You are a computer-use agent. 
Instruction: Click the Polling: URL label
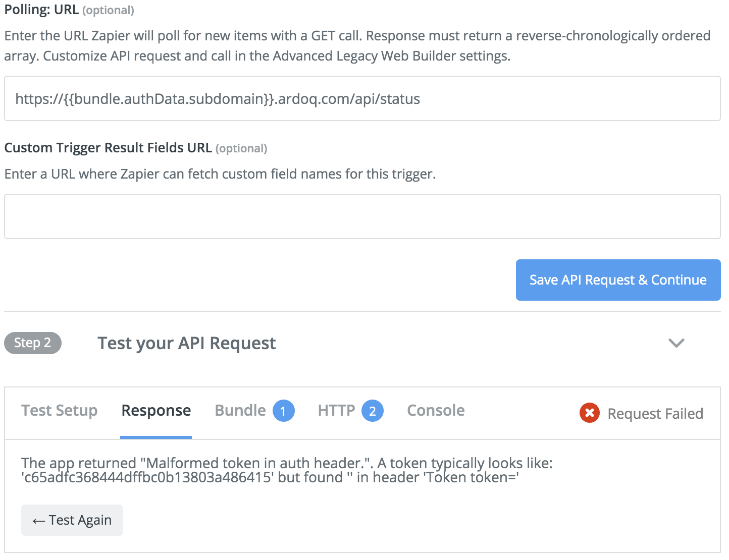coord(41,10)
